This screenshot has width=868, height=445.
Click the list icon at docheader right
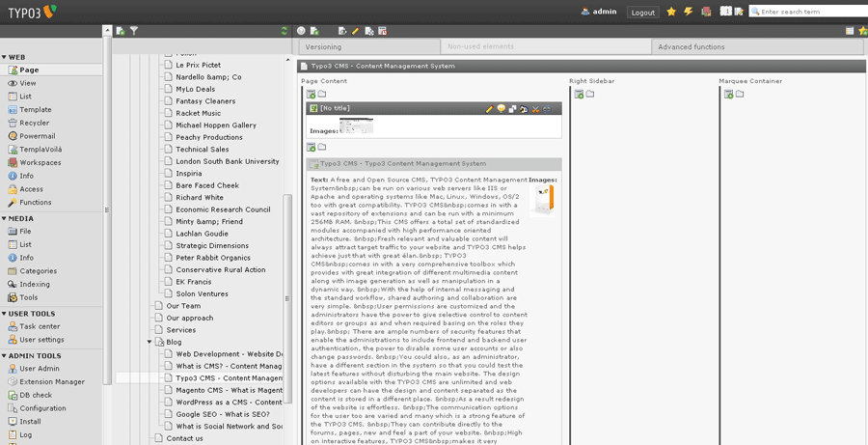pos(850,31)
